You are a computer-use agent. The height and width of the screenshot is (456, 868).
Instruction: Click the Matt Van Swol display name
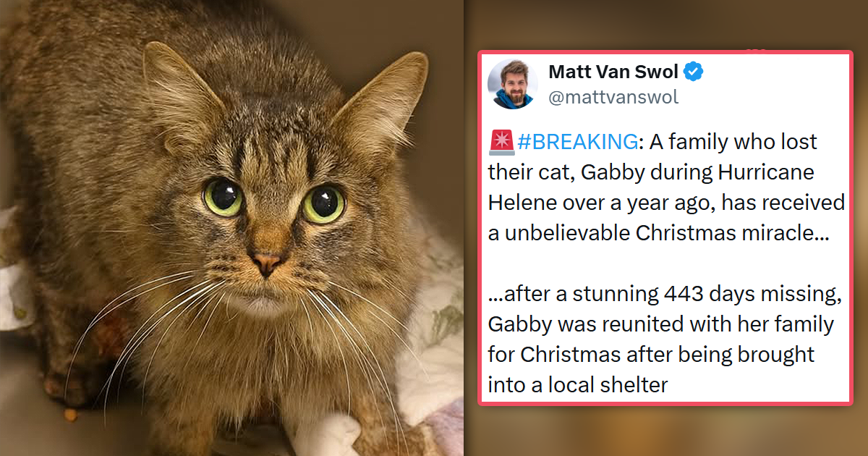614,72
